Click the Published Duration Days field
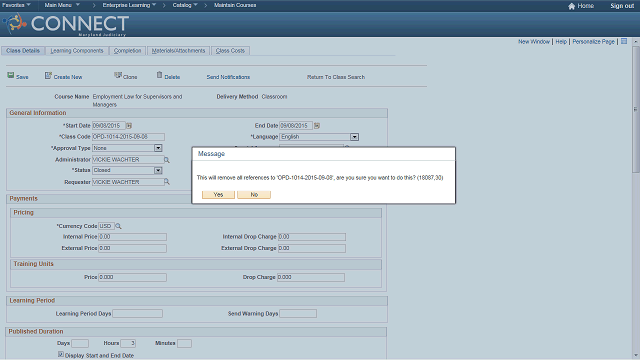Image resolution: width=640 pixels, height=360 pixels. tap(80, 343)
